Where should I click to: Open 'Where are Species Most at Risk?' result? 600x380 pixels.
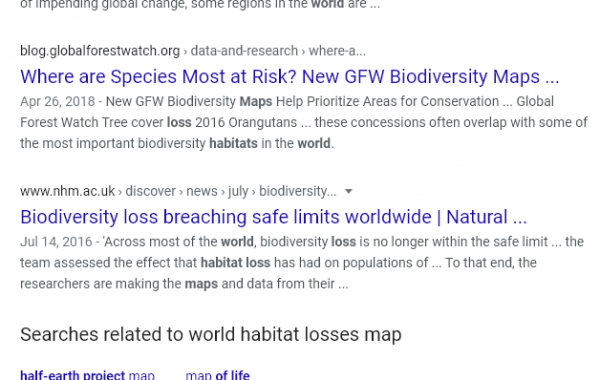pos(290,77)
